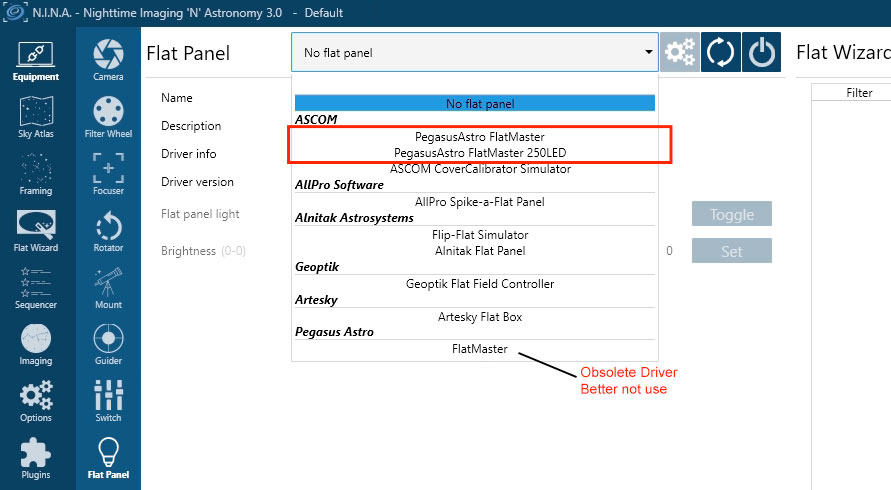
Task: Select Geoptik Flat Field Controller
Action: [480, 284]
